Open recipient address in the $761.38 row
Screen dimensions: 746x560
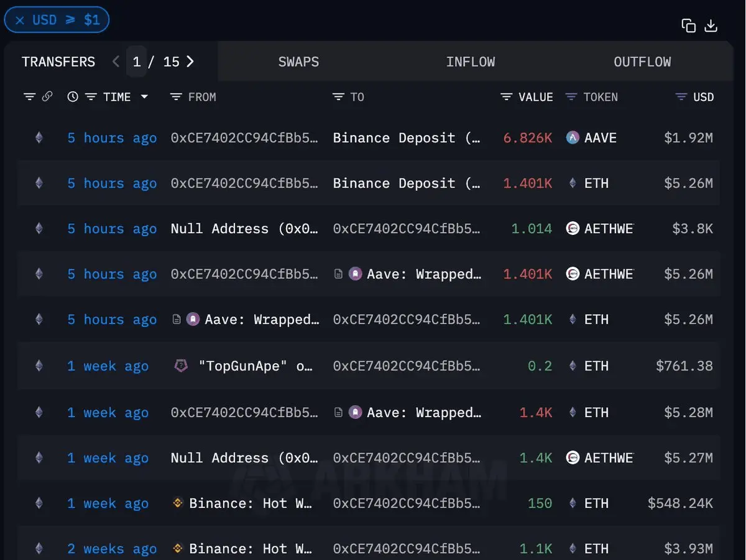point(407,366)
